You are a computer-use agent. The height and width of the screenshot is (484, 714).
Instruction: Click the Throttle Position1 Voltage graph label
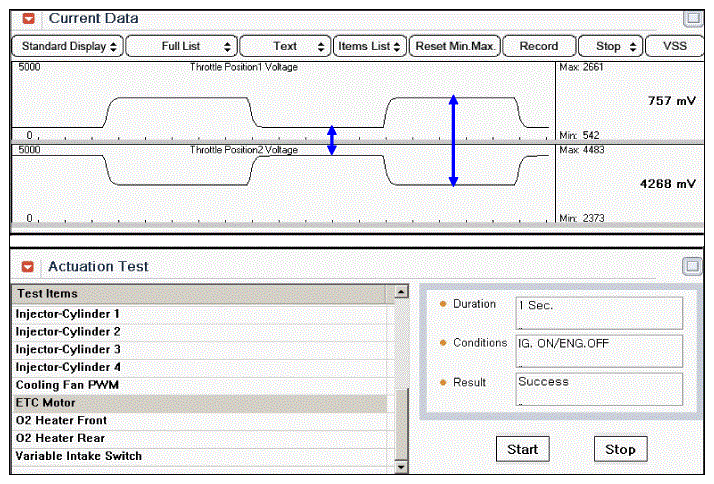[244, 67]
